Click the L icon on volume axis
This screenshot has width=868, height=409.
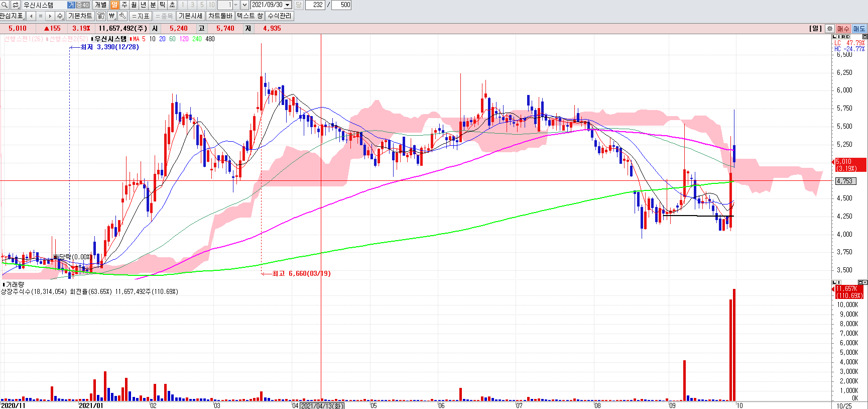point(834,283)
